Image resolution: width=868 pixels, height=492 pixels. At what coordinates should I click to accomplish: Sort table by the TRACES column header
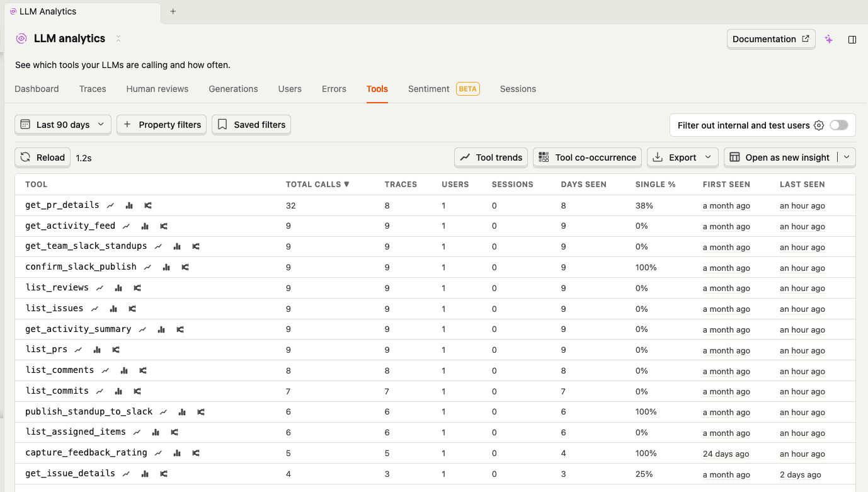tap(401, 184)
